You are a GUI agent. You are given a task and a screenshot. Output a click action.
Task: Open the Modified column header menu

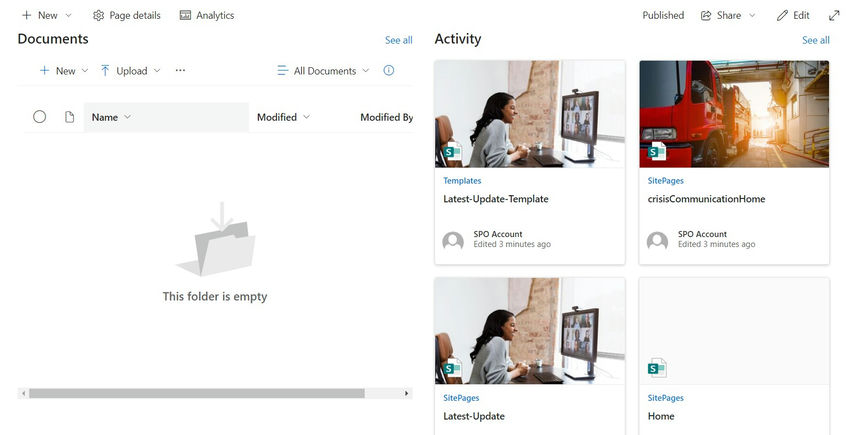pos(283,117)
